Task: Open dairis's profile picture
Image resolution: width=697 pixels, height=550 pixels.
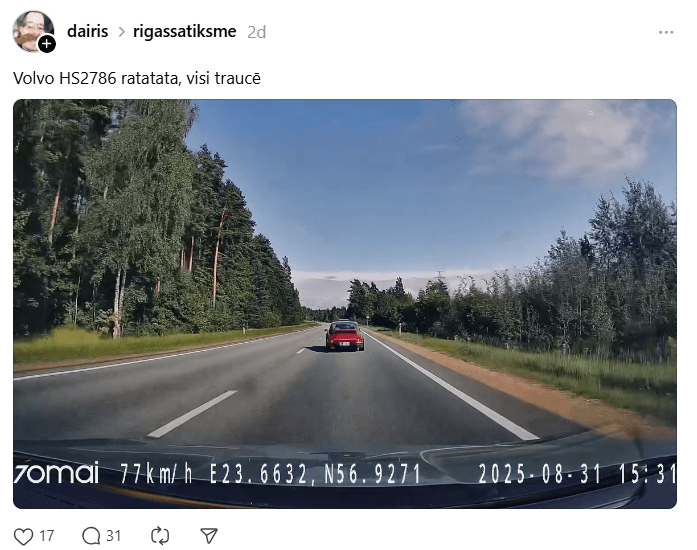Action: pos(32,31)
